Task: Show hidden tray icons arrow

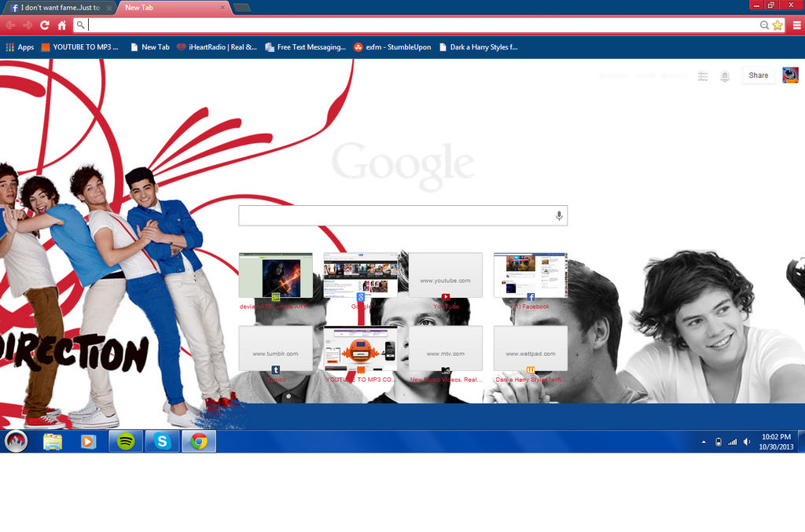Action: 704,442
